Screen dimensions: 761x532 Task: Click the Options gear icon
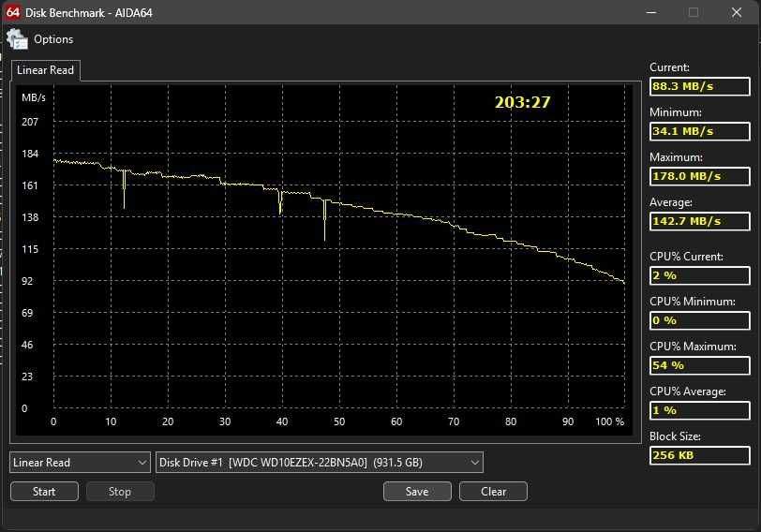click(17, 39)
